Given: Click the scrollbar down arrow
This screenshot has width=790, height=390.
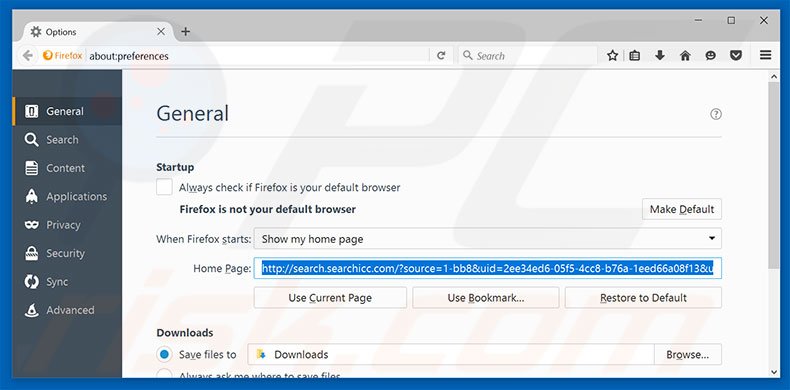Looking at the screenshot, I should tap(774, 372).
